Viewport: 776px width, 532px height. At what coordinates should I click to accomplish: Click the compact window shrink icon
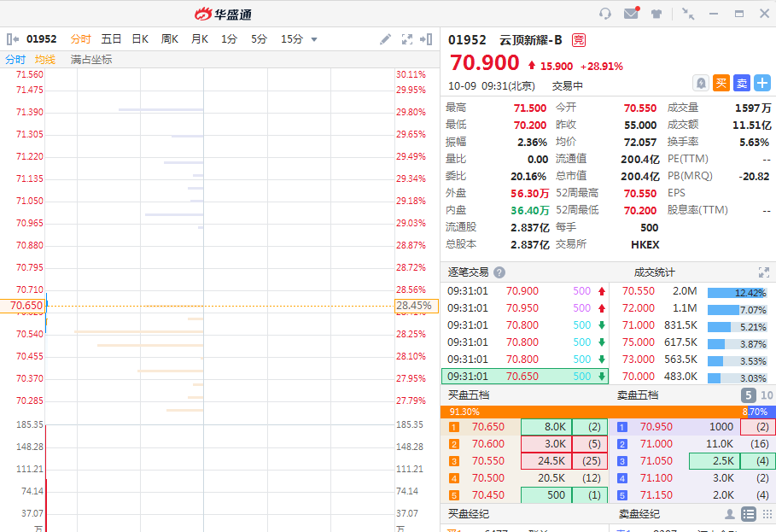tap(688, 14)
